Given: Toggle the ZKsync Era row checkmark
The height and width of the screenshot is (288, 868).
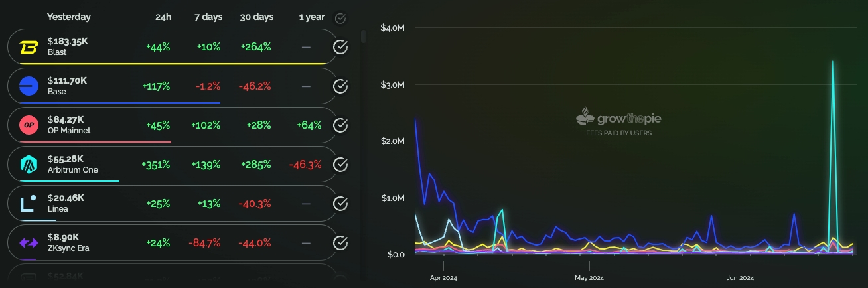Looking at the screenshot, I should (x=340, y=243).
